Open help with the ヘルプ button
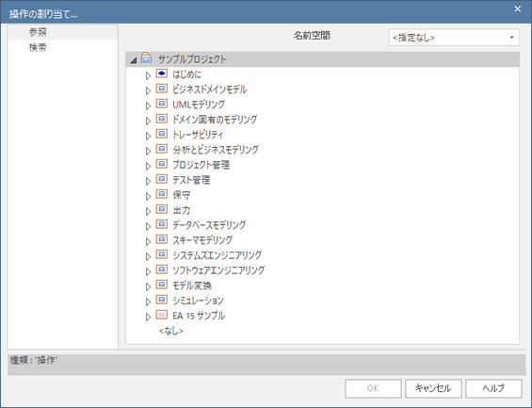Image resolution: width=532 pixels, height=408 pixels. 493,388
